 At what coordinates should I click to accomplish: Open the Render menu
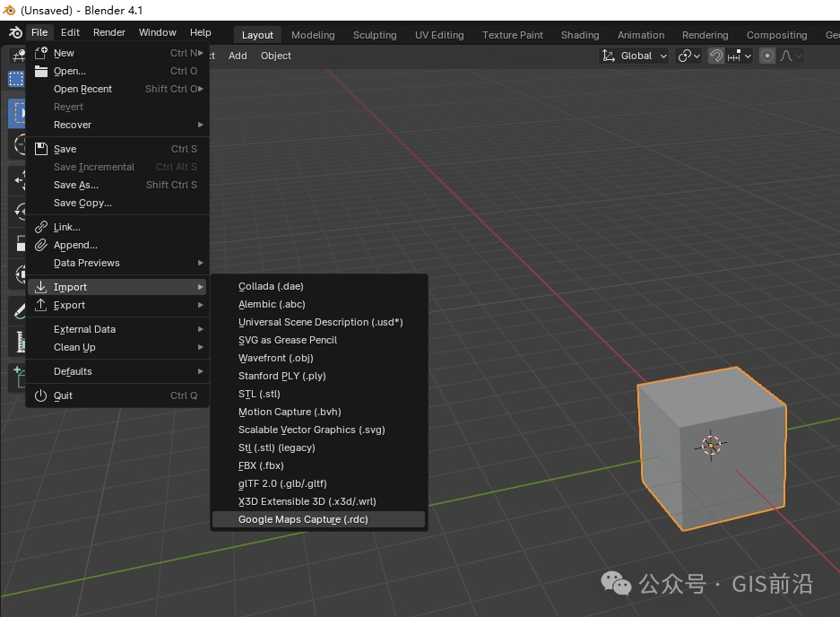coord(109,32)
